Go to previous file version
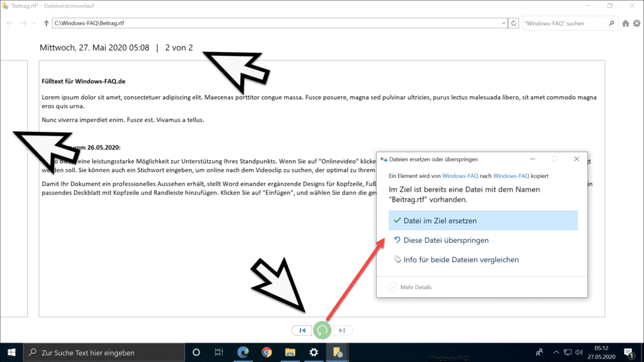 coord(303,331)
